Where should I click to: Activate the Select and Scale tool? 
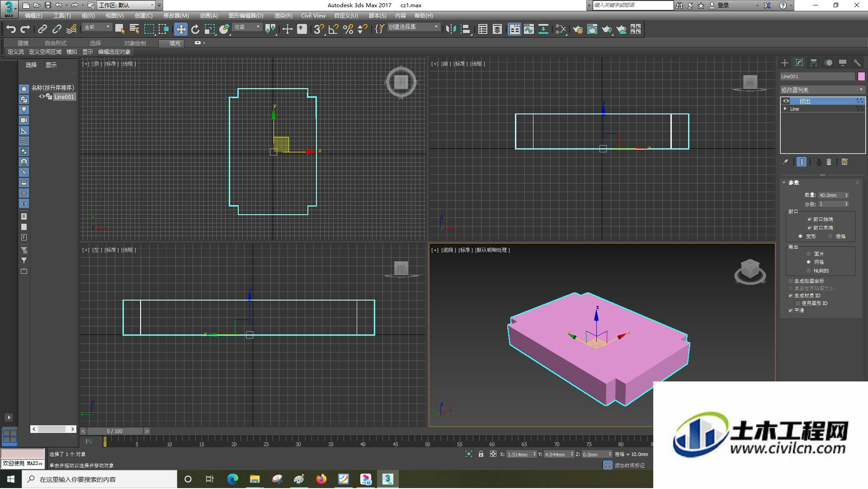[209, 29]
